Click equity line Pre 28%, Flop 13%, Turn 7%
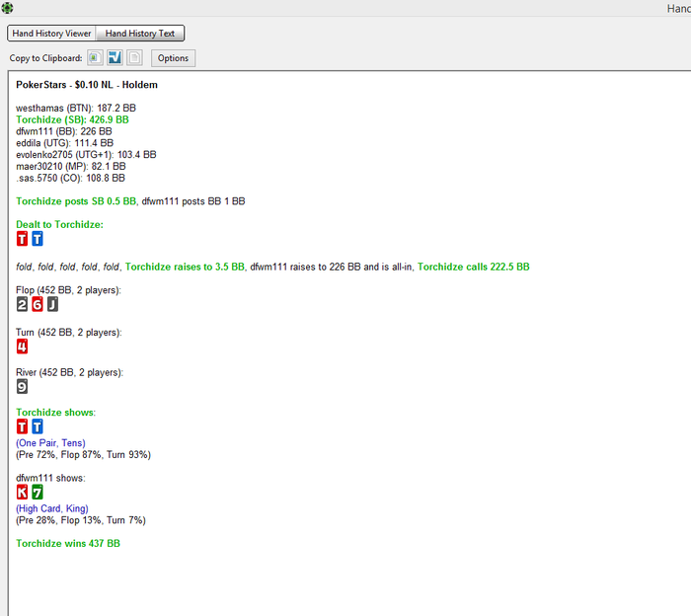691x616 pixels. [x=81, y=520]
